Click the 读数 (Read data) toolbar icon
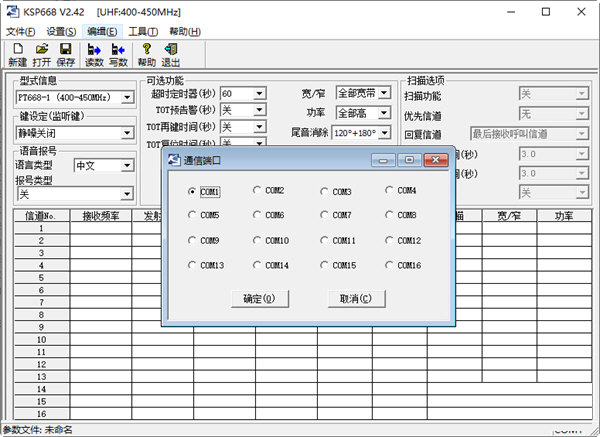 pyautogui.click(x=93, y=54)
